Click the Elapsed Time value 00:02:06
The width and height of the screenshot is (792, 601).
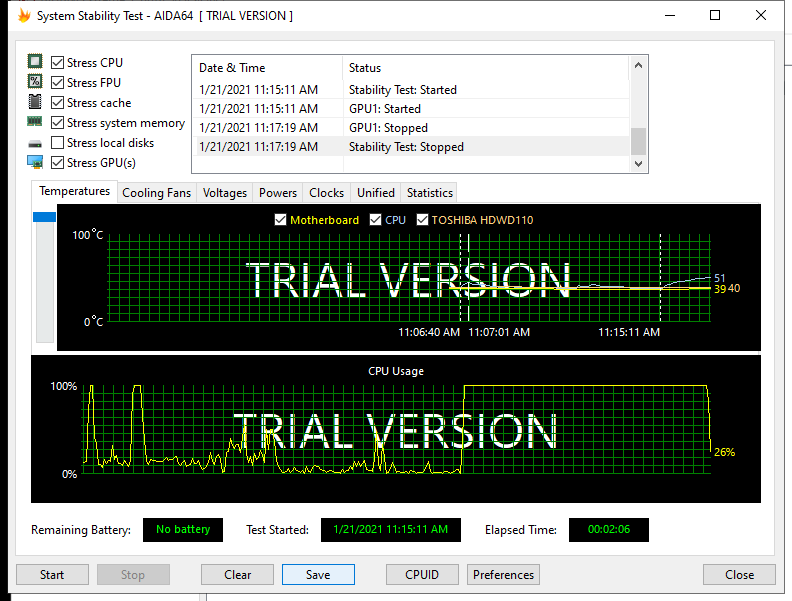(609, 529)
